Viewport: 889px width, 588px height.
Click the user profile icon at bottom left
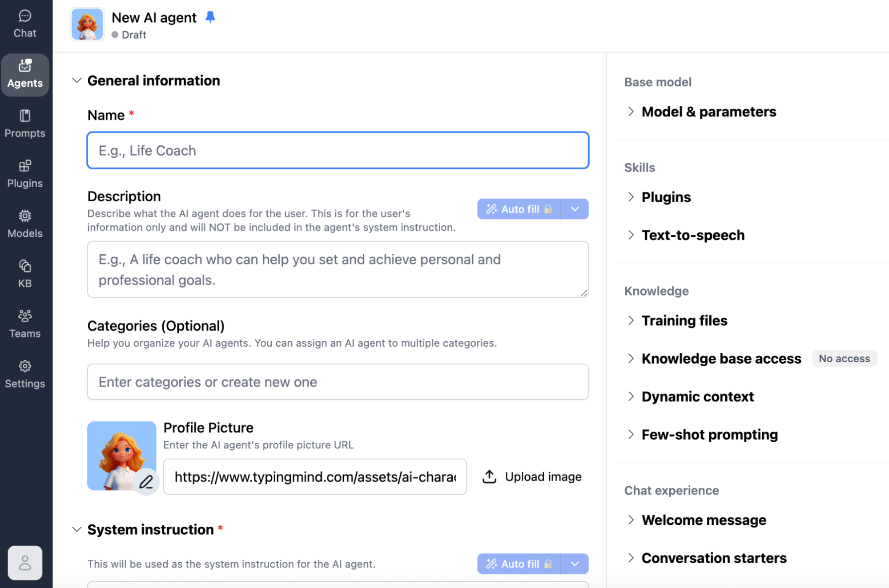24,563
